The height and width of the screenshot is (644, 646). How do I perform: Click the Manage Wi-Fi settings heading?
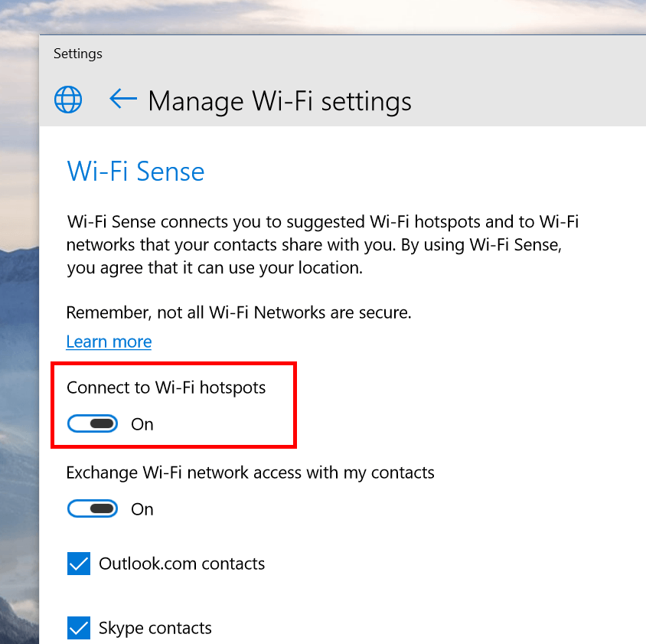click(279, 101)
